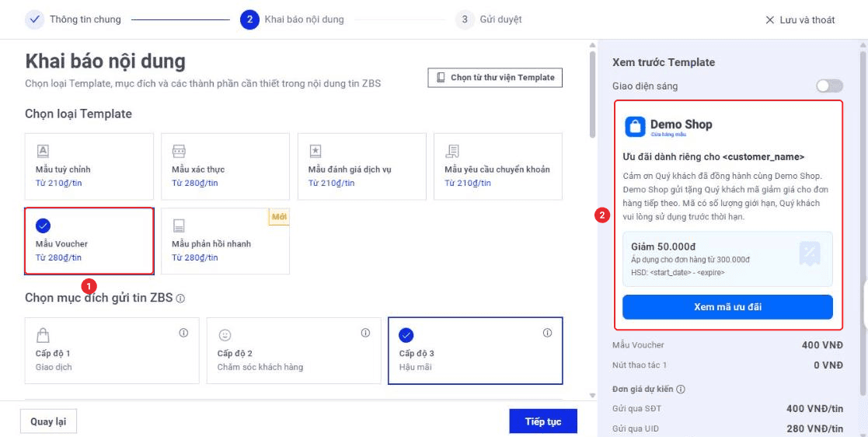The width and height of the screenshot is (868, 437).
Task: Open the info tooltip on Cấp độ 3 card
Action: click(548, 333)
